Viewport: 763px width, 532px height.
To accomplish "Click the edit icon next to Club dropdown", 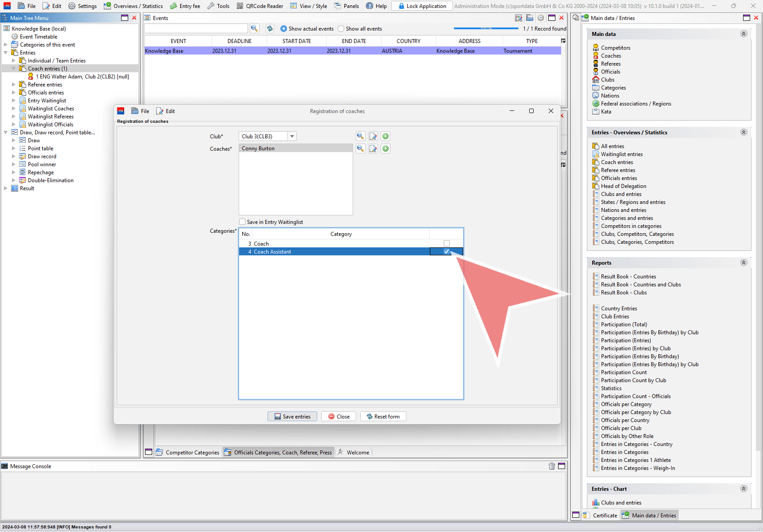I will (373, 136).
